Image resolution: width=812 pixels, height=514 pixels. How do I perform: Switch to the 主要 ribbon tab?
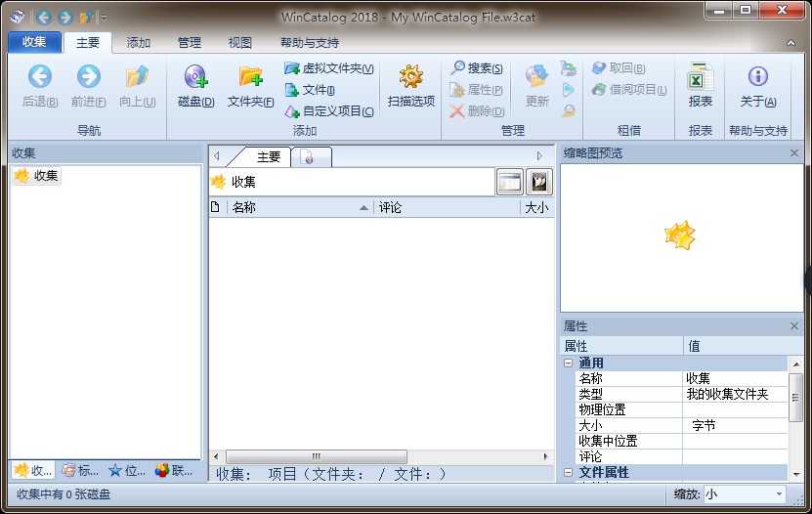88,42
